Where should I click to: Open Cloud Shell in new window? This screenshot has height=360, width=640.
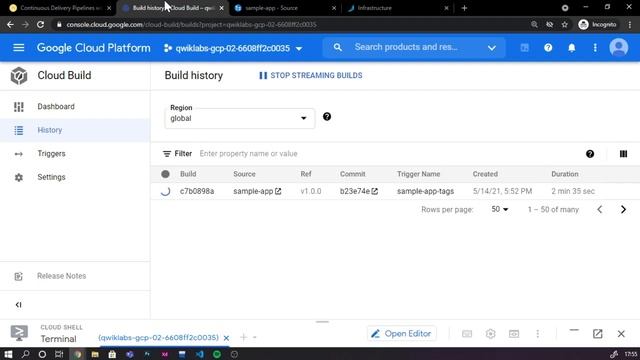(598, 333)
